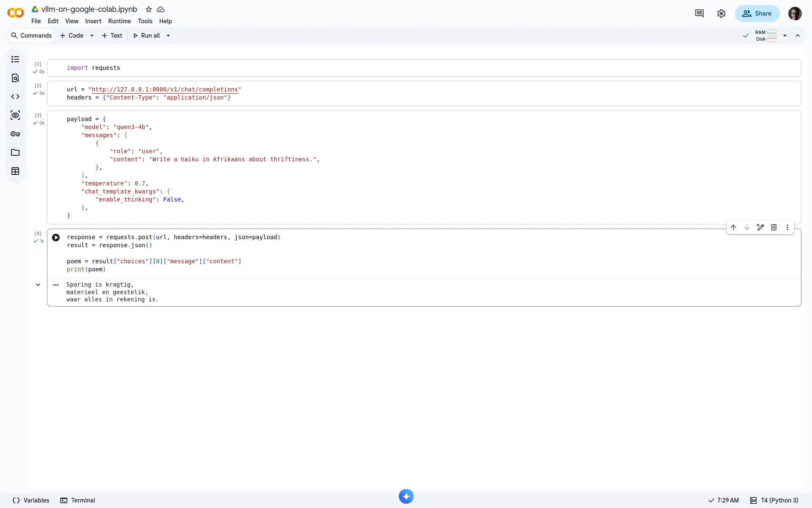Move cell 4 down
Image resolution: width=812 pixels, height=508 pixels.
click(747, 227)
